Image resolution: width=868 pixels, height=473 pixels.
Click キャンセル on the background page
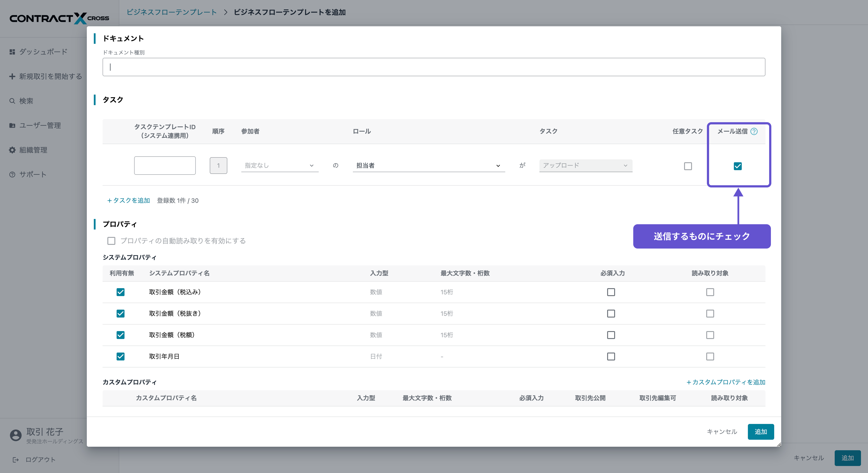point(809,458)
